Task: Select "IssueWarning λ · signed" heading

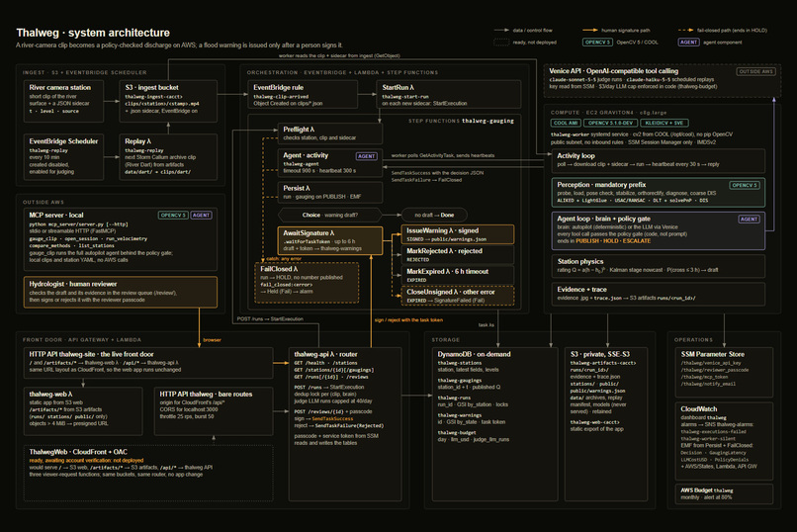Action: tap(442, 230)
